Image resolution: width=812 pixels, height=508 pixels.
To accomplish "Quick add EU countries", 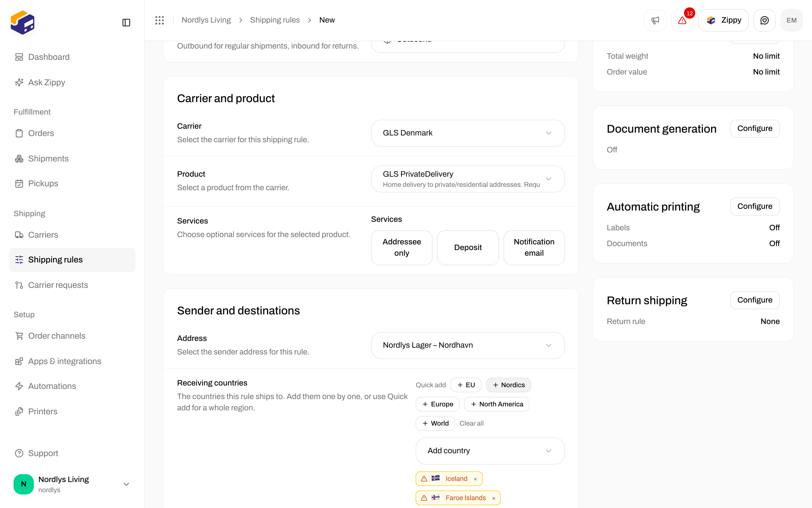I will pyautogui.click(x=466, y=385).
